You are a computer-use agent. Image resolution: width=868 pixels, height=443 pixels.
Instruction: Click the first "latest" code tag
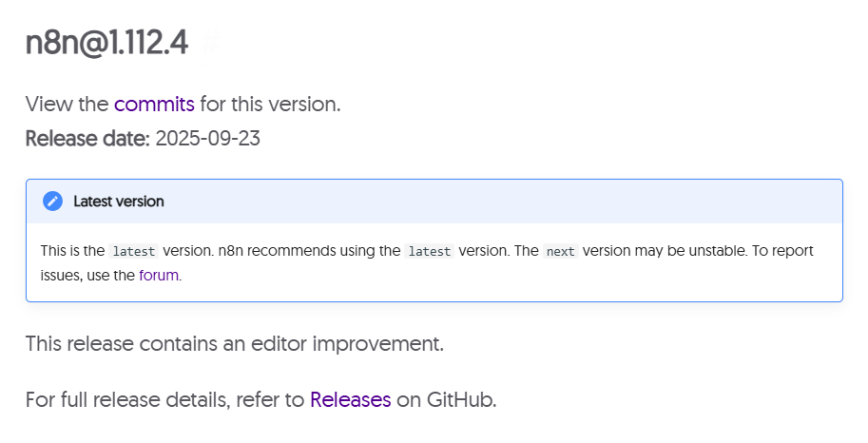click(x=133, y=252)
